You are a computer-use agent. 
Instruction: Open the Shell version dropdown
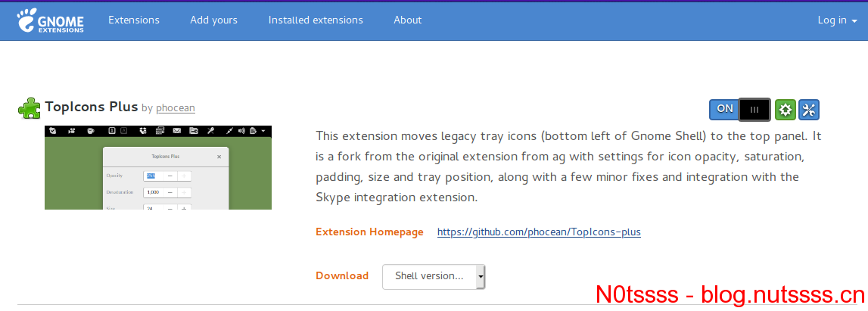click(x=434, y=276)
